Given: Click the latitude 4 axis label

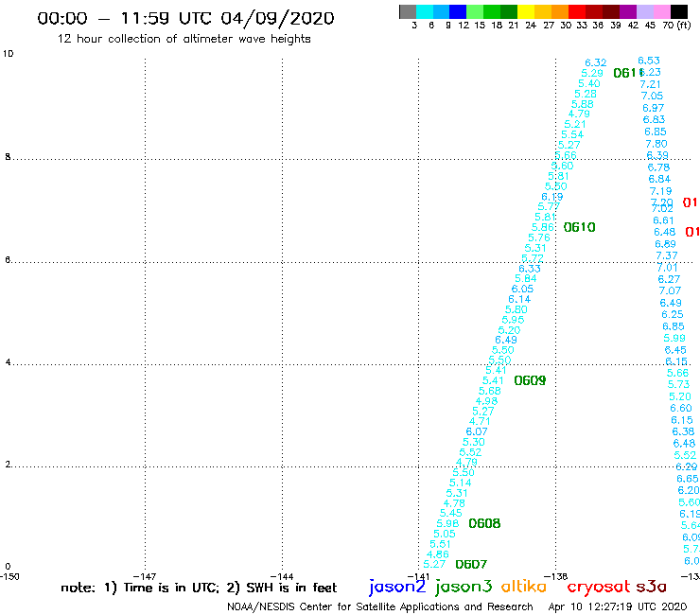Looking at the screenshot, I should pos(8,362).
